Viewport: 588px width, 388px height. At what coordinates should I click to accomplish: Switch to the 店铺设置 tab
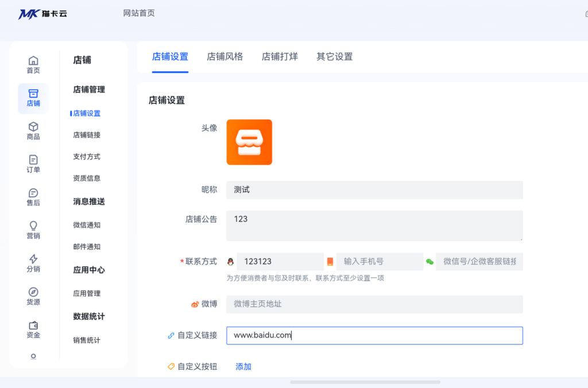click(170, 57)
